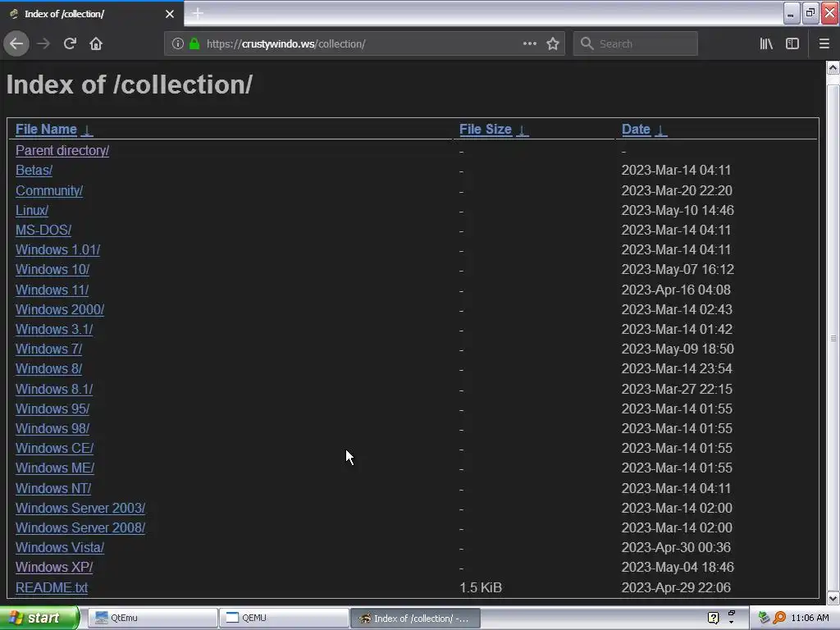The width and height of the screenshot is (840, 630).
Task: Open the MS-DOS/ folder link
Action: [x=43, y=231]
